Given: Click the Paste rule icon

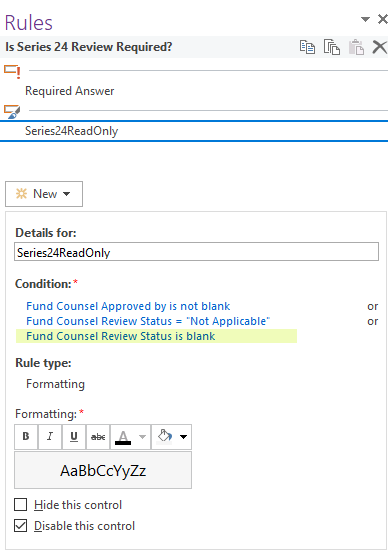Looking at the screenshot, I should [356, 47].
